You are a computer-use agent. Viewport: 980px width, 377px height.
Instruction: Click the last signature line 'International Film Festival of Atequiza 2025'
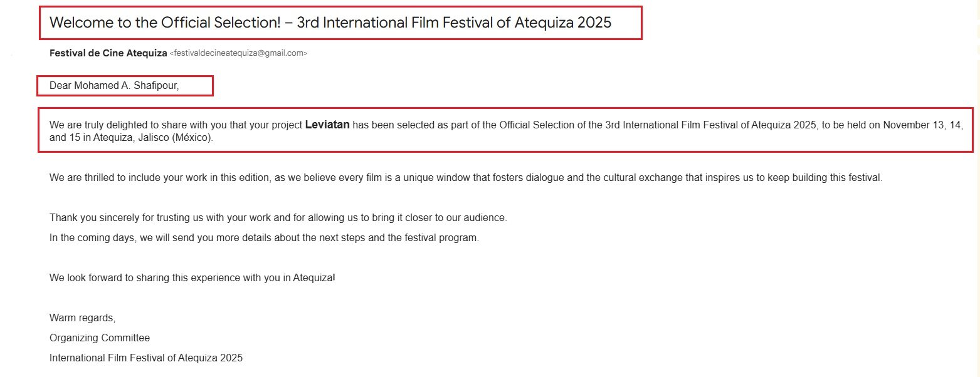145,358
